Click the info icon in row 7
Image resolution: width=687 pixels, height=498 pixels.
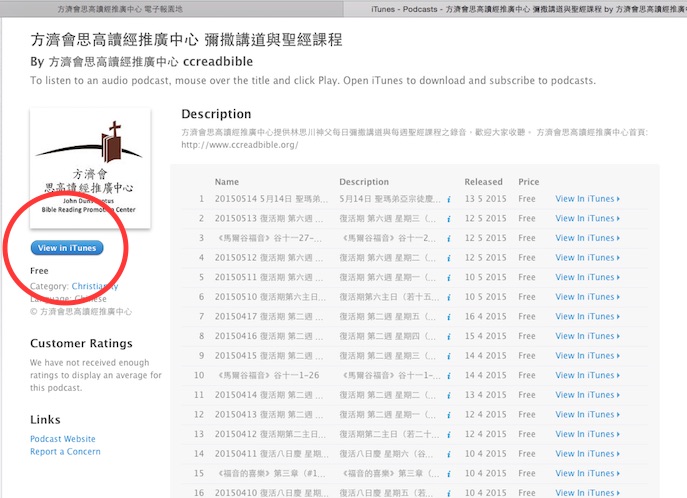coord(449,317)
